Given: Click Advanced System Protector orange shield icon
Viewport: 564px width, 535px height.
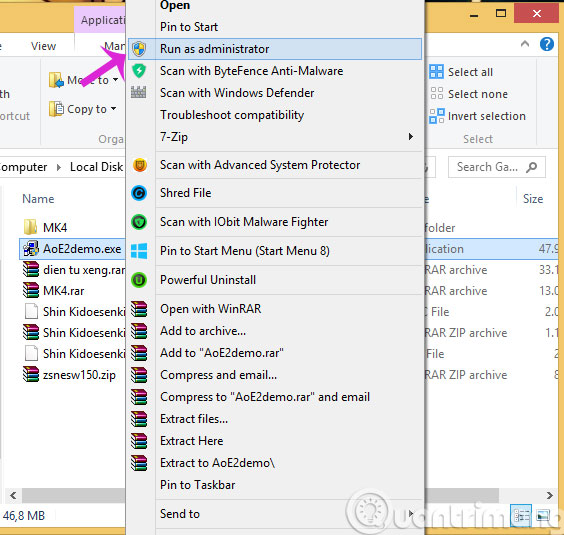Looking at the screenshot, I should [x=140, y=165].
